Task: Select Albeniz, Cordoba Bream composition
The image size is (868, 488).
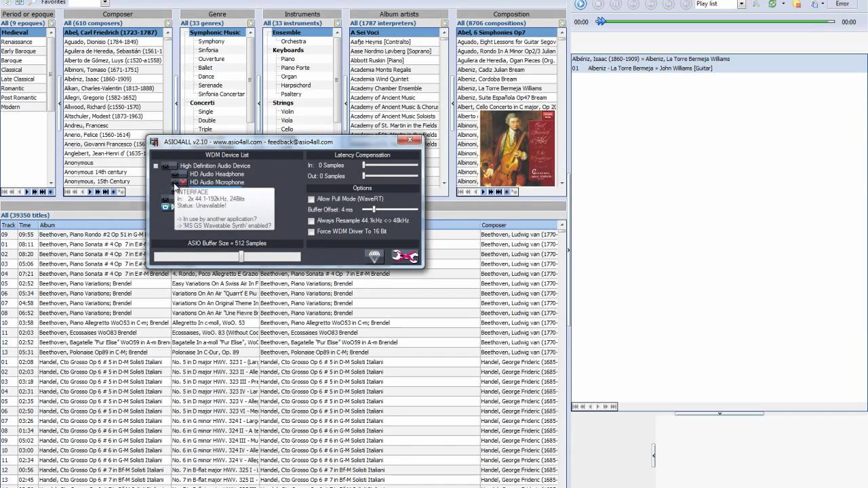Action: click(x=506, y=79)
